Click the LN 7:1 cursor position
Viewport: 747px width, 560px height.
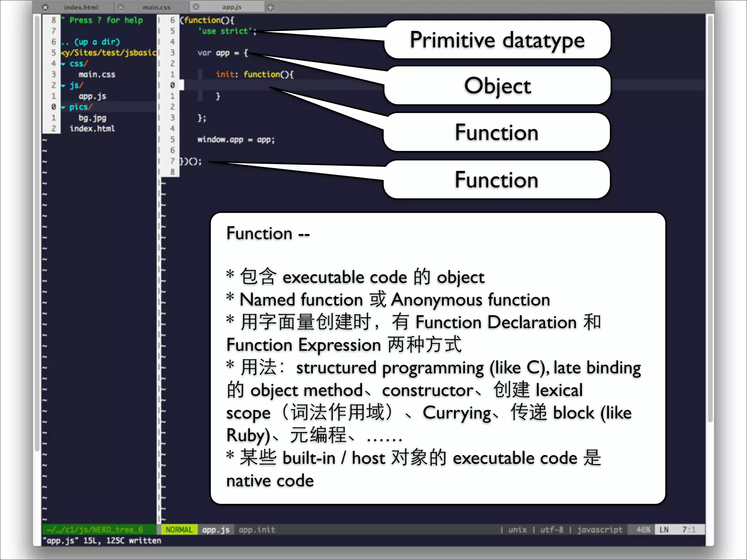coord(680,530)
